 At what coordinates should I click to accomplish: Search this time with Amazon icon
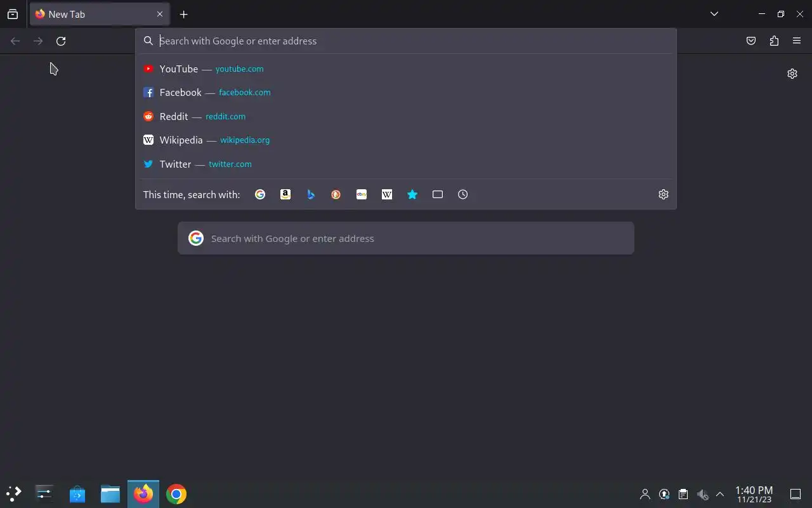(285, 194)
